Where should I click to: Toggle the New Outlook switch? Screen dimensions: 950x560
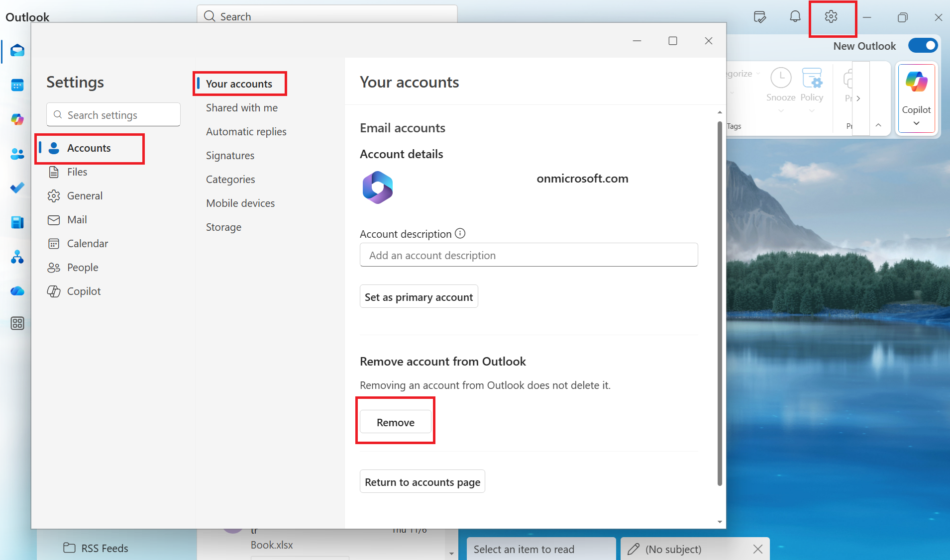tap(923, 46)
